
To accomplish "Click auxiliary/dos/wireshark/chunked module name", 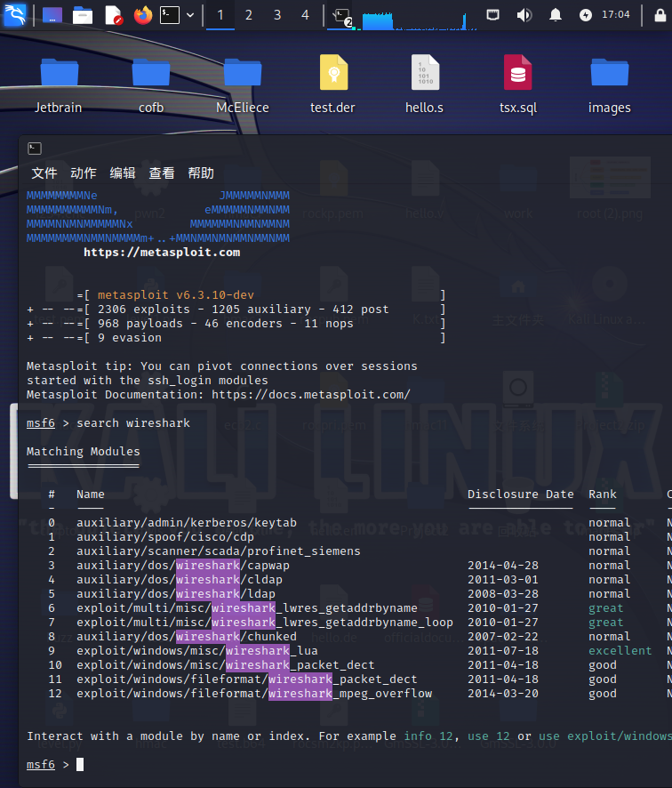I will [x=187, y=637].
